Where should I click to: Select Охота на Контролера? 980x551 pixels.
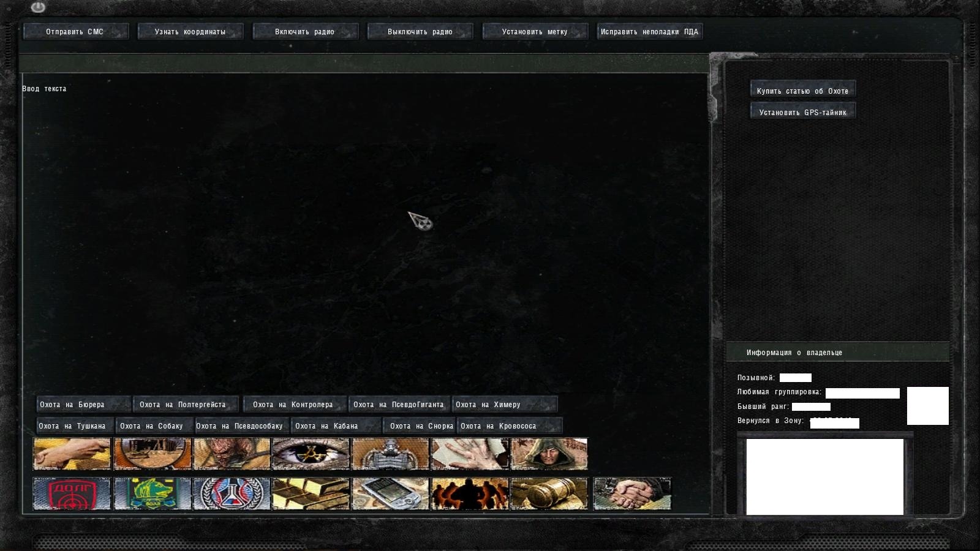click(x=295, y=404)
